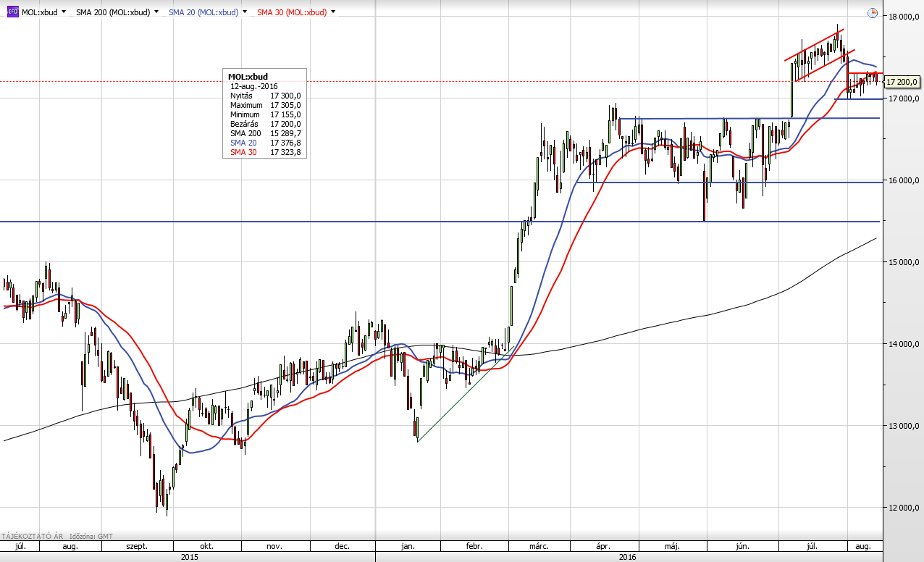
Task: Click the febr. month label on the time axis
Action: tap(474, 546)
